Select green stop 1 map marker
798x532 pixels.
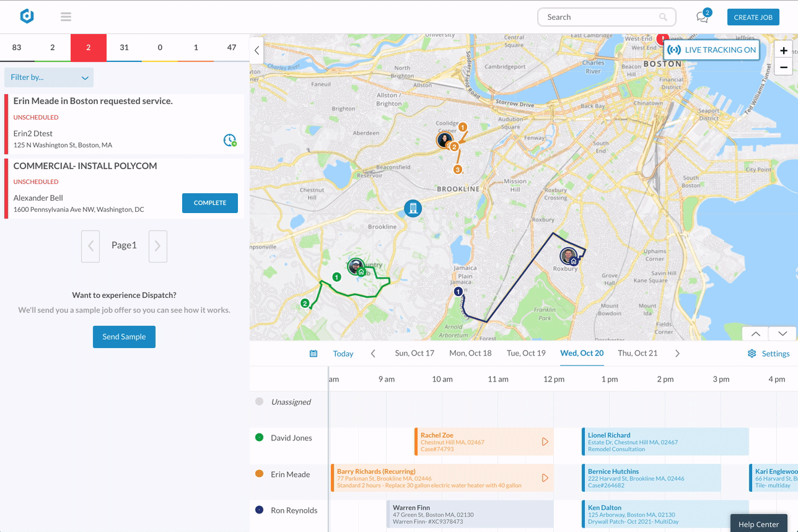[336, 277]
